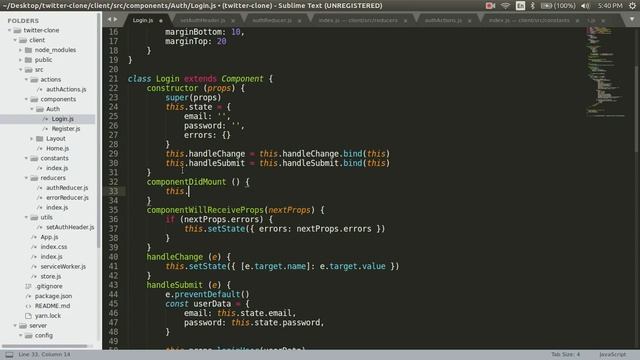
Task: Open the tab list dropdown arrow
Action: 632,19
